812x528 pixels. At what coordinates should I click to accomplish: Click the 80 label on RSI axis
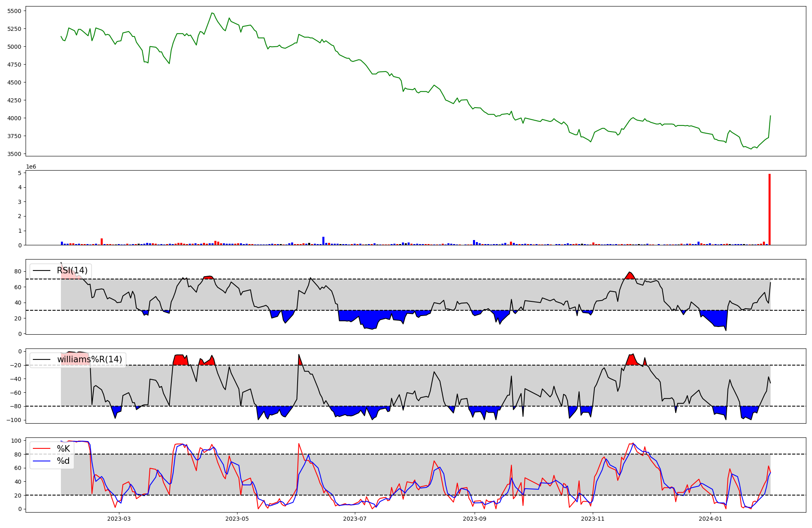point(17,271)
